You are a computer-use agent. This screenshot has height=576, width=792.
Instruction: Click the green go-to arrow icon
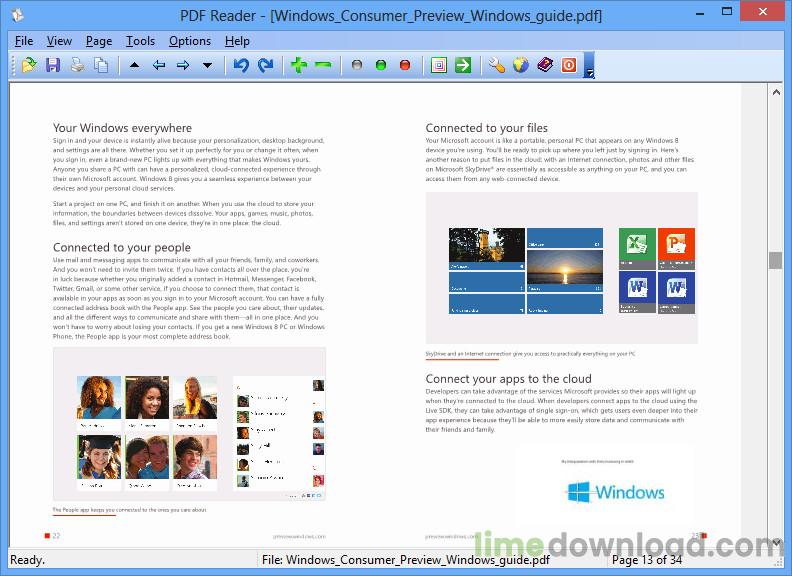(463, 65)
